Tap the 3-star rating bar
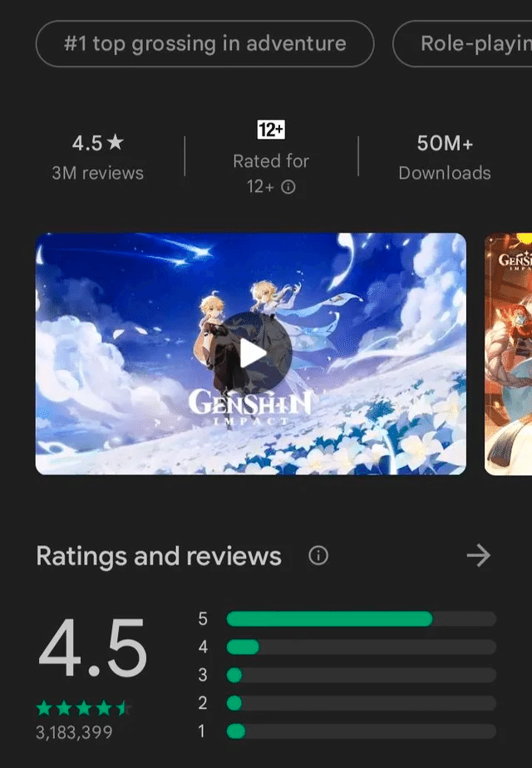The image size is (532, 768). (x=362, y=675)
